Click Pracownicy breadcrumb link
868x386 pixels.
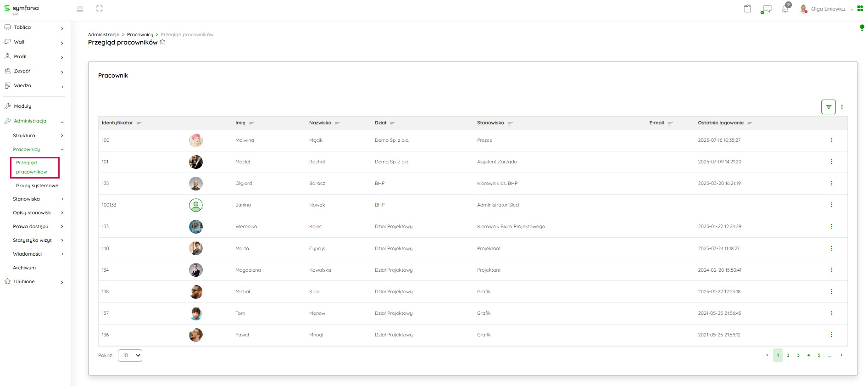140,35
